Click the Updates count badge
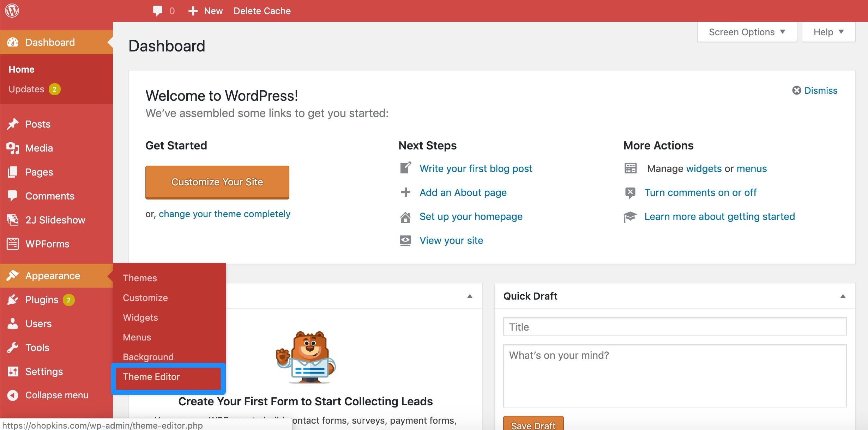The image size is (868, 430). click(x=54, y=89)
